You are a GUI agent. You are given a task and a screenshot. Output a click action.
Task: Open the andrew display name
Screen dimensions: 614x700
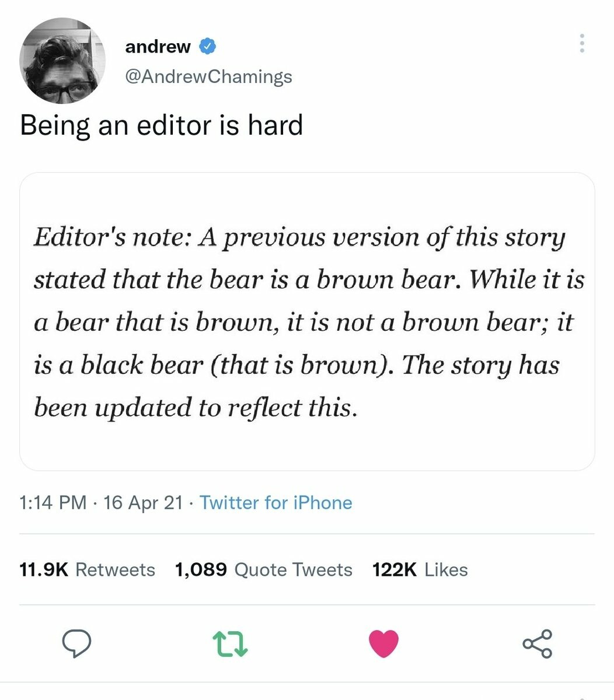coord(158,47)
